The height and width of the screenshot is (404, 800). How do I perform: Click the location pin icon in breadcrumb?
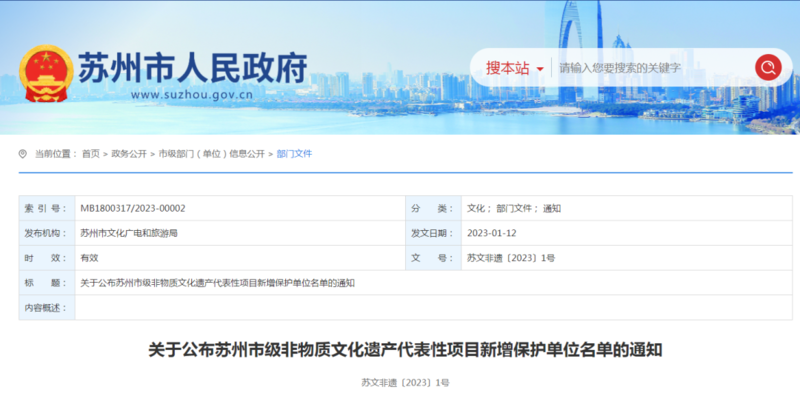23,154
